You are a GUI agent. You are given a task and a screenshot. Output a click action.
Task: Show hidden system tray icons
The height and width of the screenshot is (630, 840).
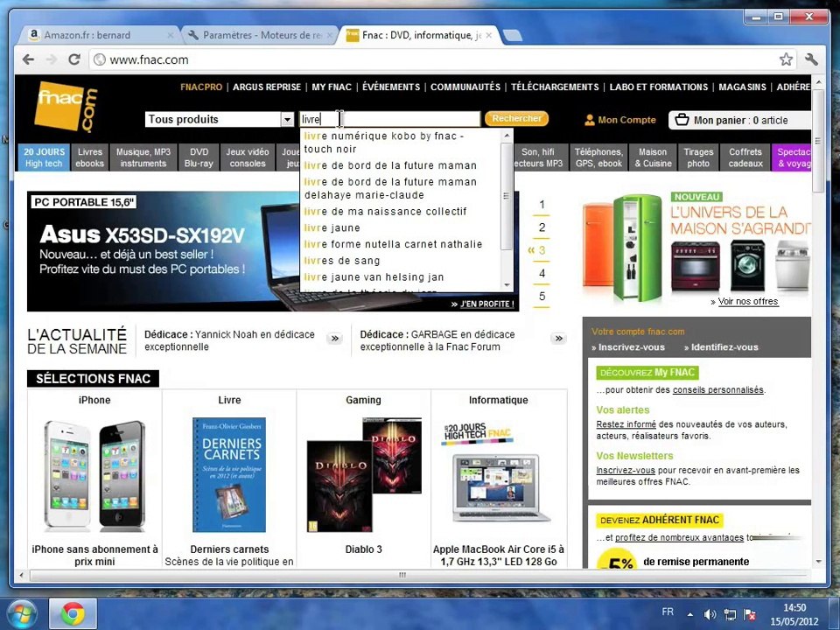[690, 614]
